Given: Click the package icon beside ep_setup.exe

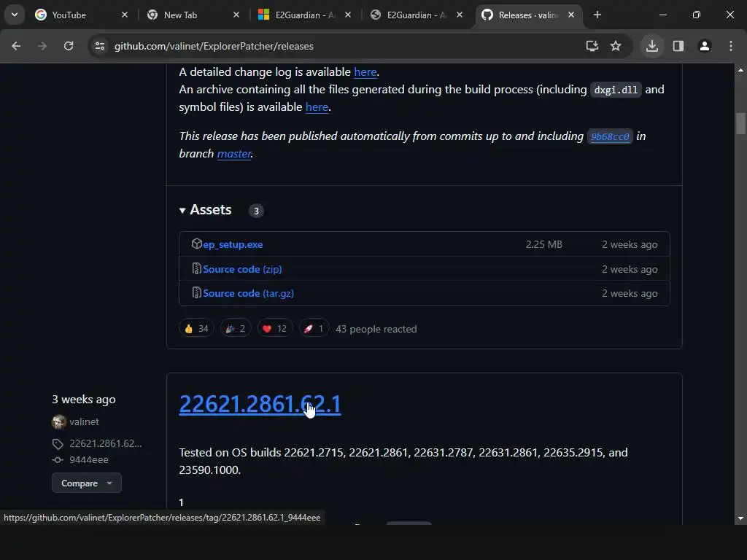Looking at the screenshot, I should point(196,244).
